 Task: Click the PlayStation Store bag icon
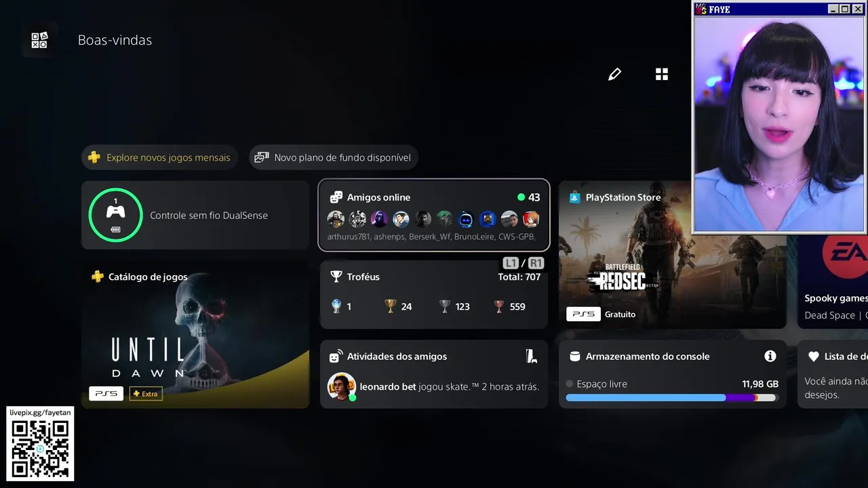pyautogui.click(x=574, y=197)
